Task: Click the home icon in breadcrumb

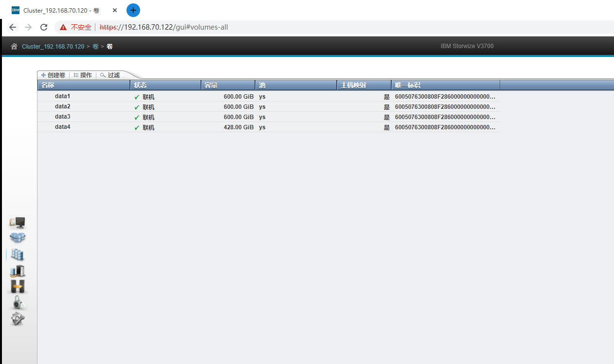Action: click(14, 47)
